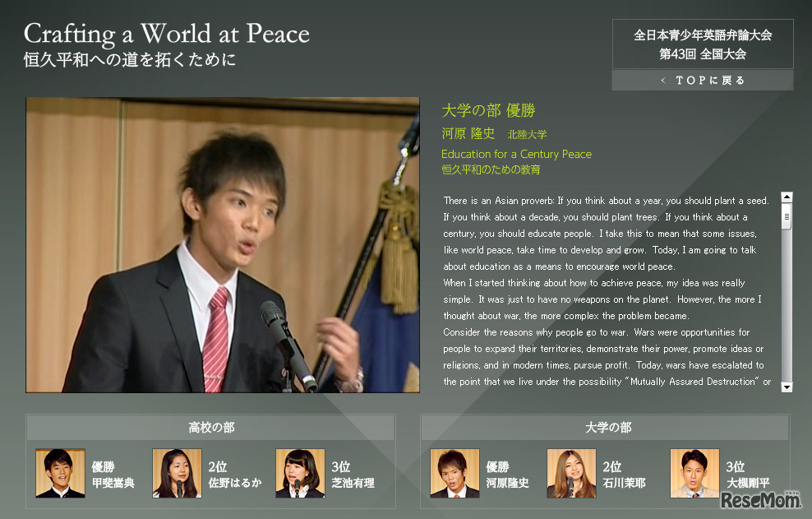The image size is (812, 519).
Task: Click the name 河原隆史 in the bottom list
Action: (x=508, y=484)
